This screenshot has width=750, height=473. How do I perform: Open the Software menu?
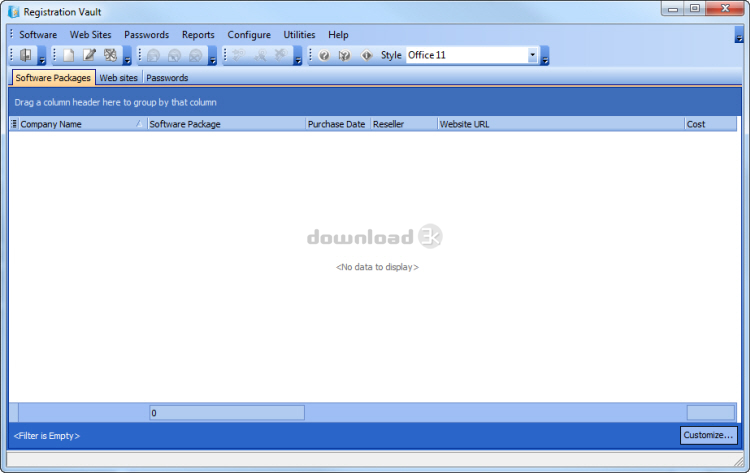tap(38, 34)
